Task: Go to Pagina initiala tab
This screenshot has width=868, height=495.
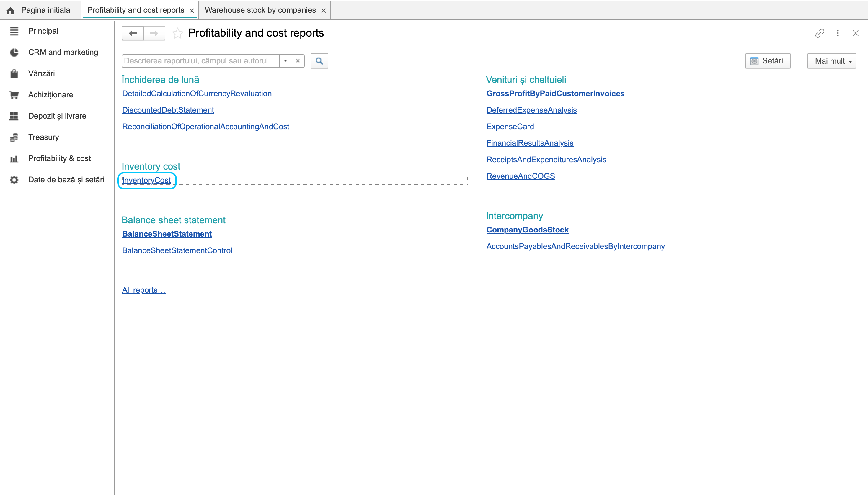Action: pyautogui.click(x=45, y=10)
